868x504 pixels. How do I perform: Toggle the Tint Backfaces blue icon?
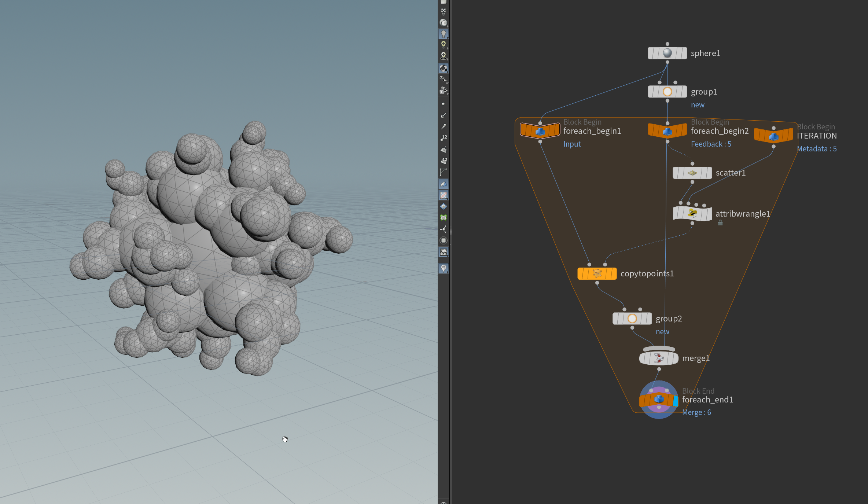click(444, 184)
